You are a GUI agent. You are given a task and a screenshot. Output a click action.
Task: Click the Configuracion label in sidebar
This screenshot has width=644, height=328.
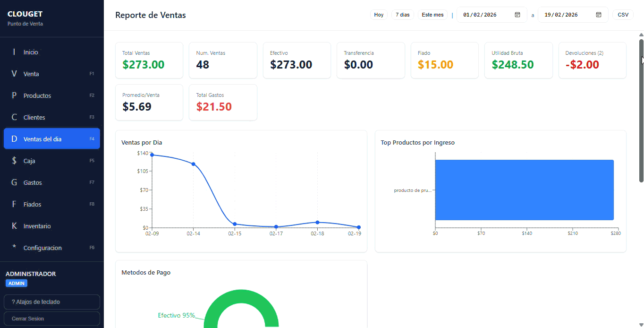42,248
